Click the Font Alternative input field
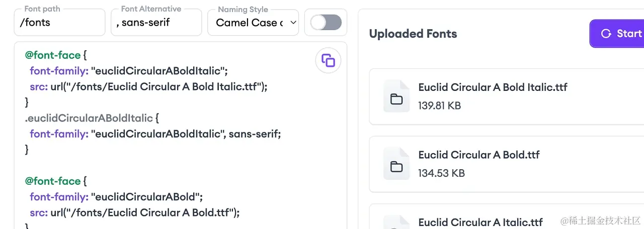 [x=156, y=23]
